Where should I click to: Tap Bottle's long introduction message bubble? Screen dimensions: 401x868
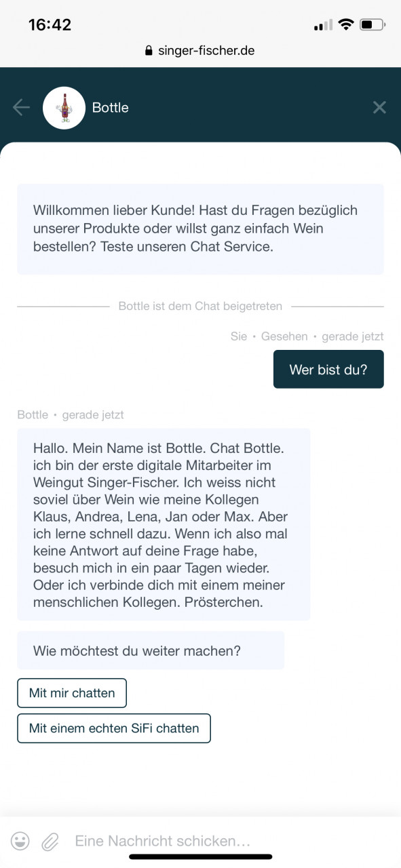point(163,524)
